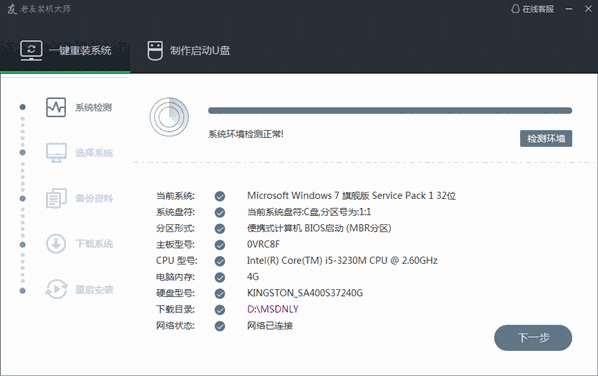The width and height of the screenshot is (598, 376).
Task: Click the 检测环境 button
Action: pos(546,138)
